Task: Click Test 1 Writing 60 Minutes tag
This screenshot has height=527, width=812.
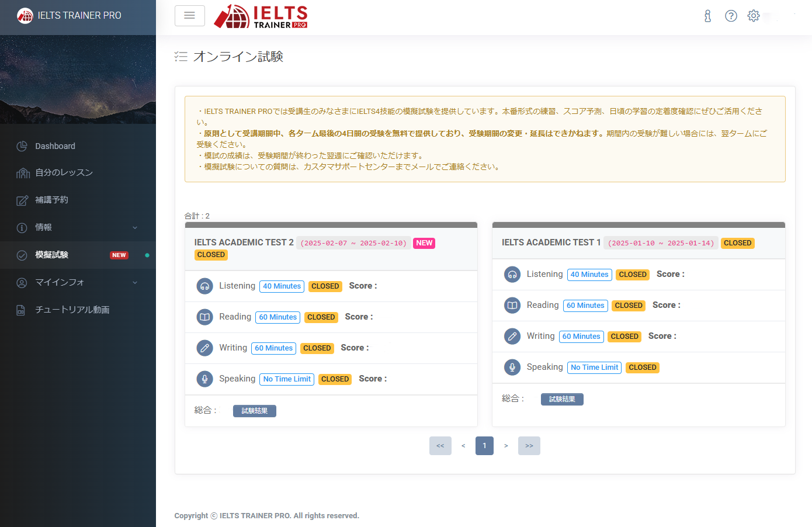Action: (581, 337)
